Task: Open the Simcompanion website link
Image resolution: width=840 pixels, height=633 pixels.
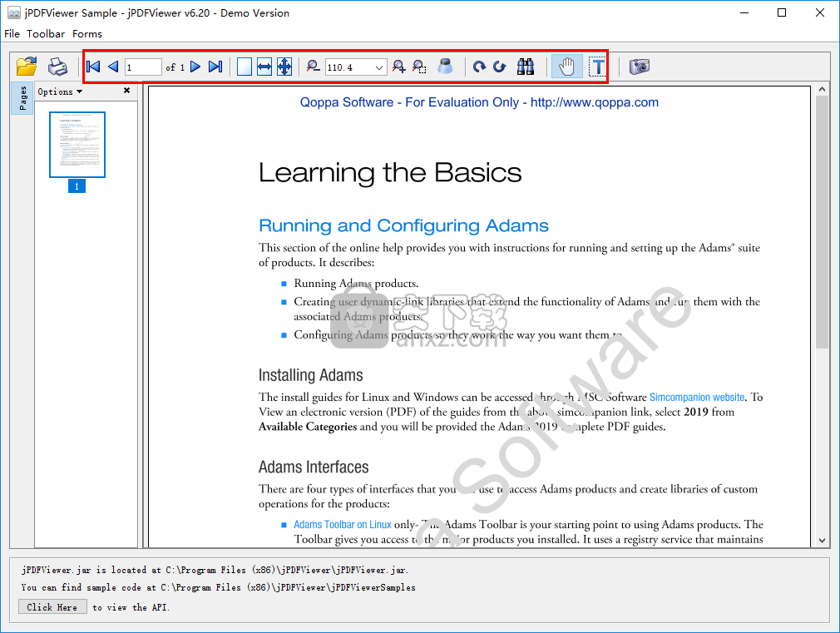Action: (x=697, y=397)
